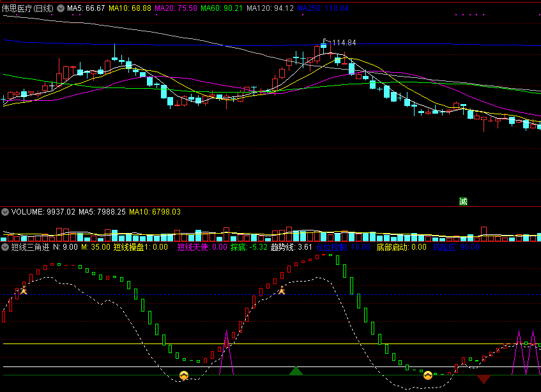The height and width of the screenshot is (392, 541).
Task: Click the first yellow circle bottom signal
Action: tap(184, 375)
